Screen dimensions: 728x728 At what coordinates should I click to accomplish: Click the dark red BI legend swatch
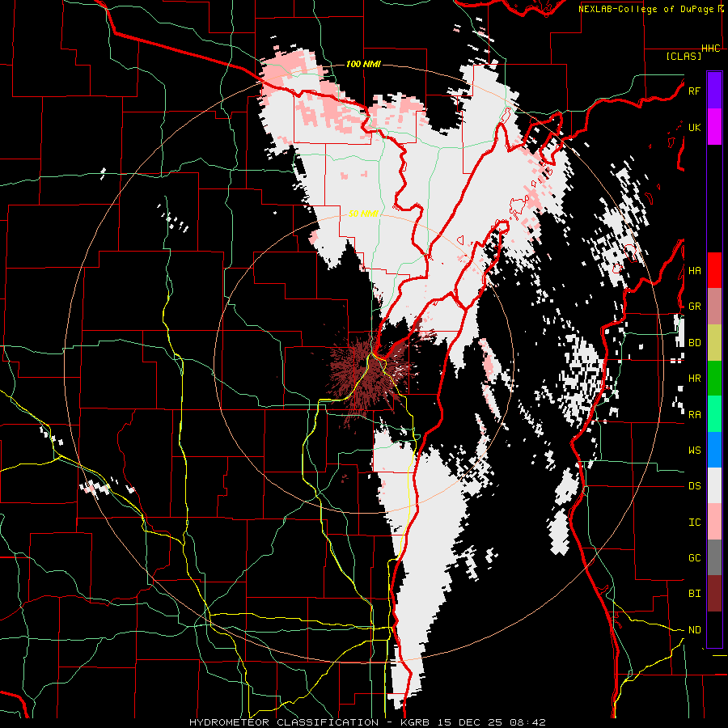pyautogui.click(x=714, y=594)
